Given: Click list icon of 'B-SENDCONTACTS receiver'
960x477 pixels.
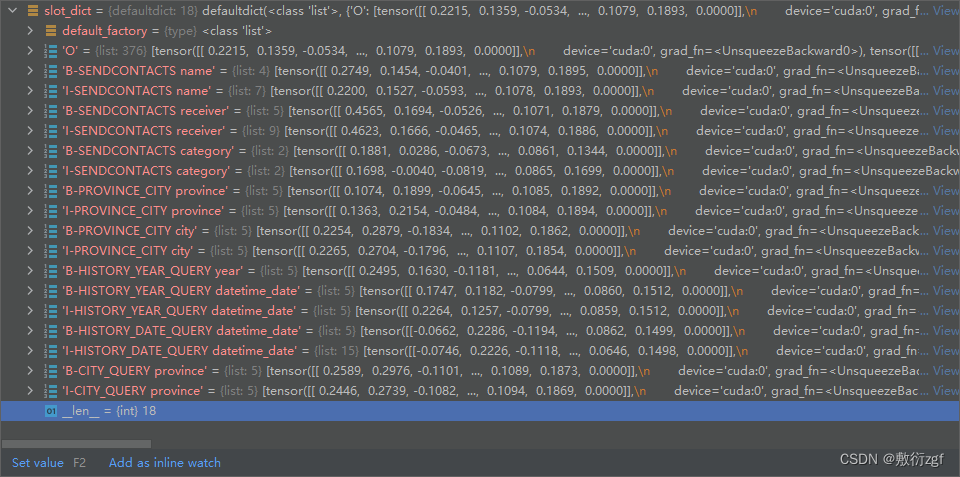Looking at the screenshot, I should coord(51,111).
